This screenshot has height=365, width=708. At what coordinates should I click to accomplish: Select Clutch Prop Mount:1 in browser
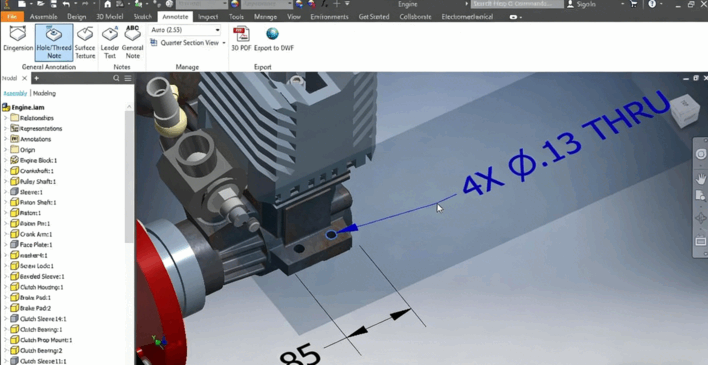click(x=46, y=340)
